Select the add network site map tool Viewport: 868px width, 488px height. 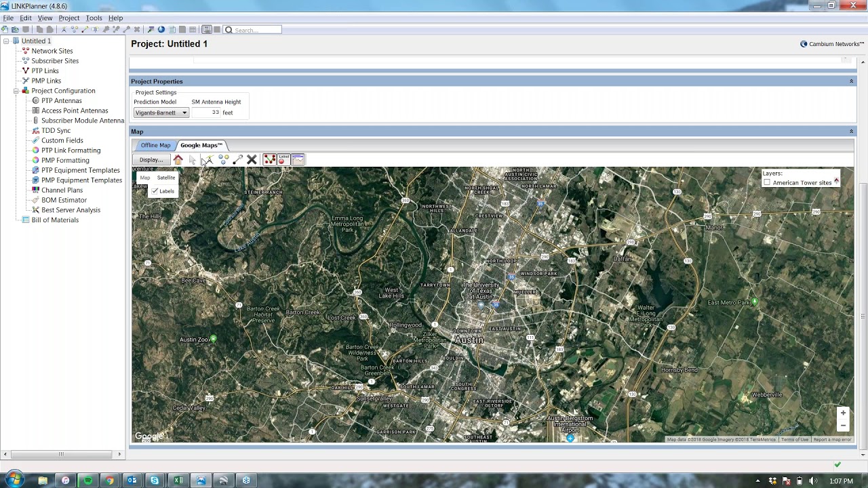[208, 160]
